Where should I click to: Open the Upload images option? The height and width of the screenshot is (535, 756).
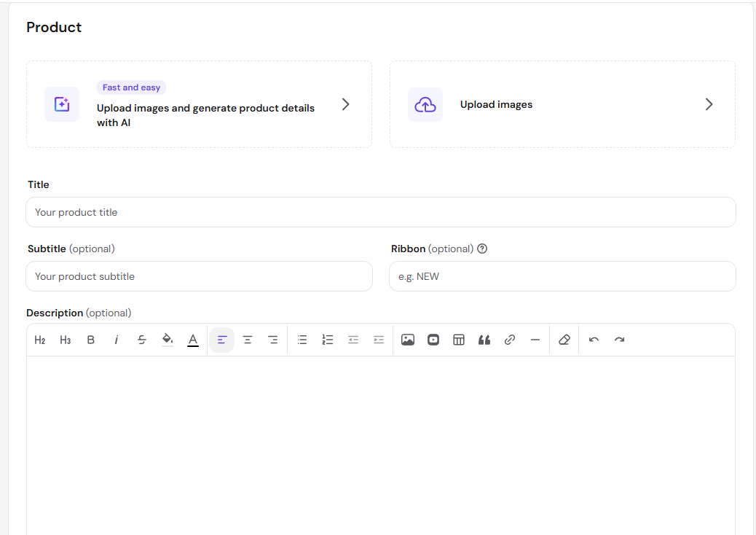click(x=563, y=104)
